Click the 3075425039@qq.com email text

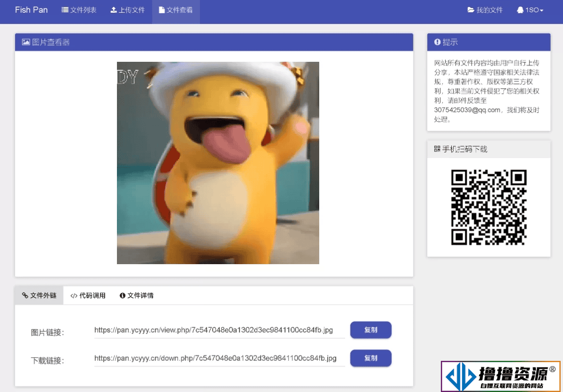coord(467,110)
